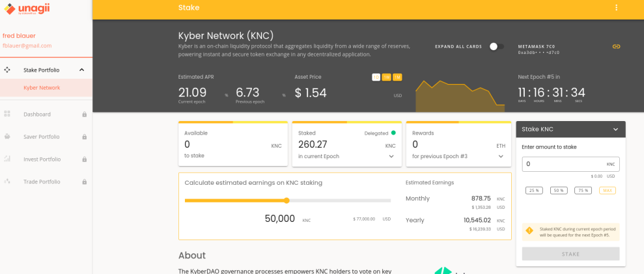Select the 1W chart range
The image size is (644, 274).
click(387, 77)
